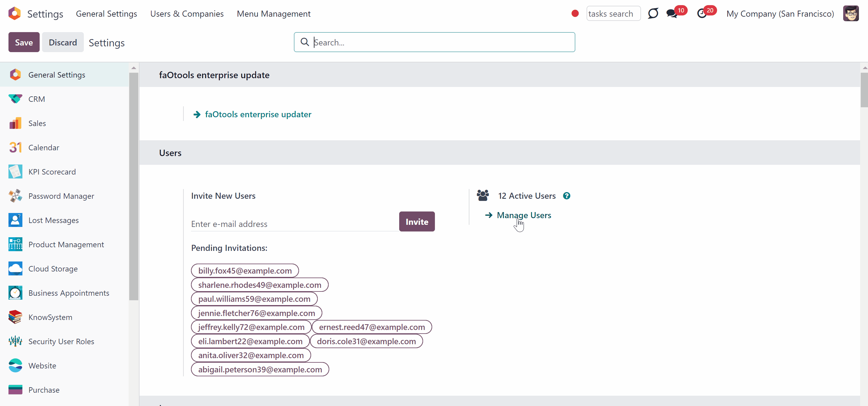Click the red recording indicator dot
This screenshot has height=406, width=868.
[575, 14]
